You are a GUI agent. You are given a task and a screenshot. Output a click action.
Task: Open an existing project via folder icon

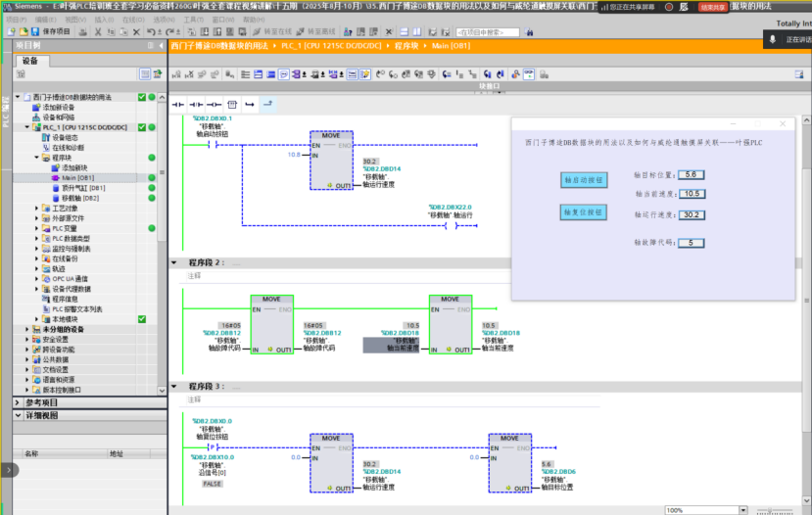[24, 32]
